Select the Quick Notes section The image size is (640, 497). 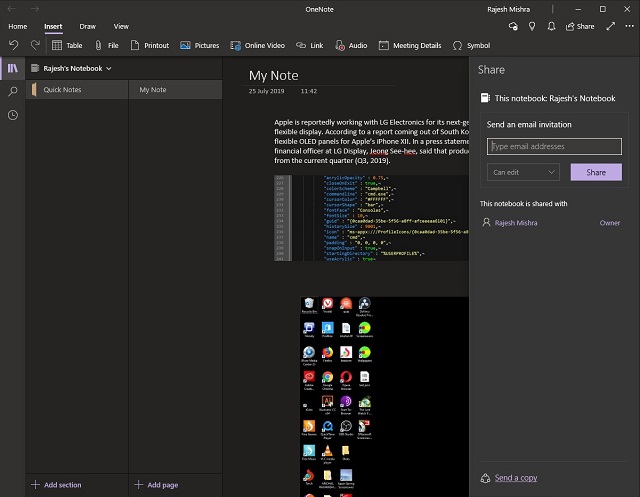(x=77, y=90)
